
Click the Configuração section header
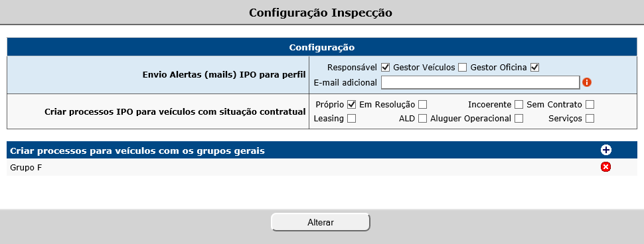(321, 47)
